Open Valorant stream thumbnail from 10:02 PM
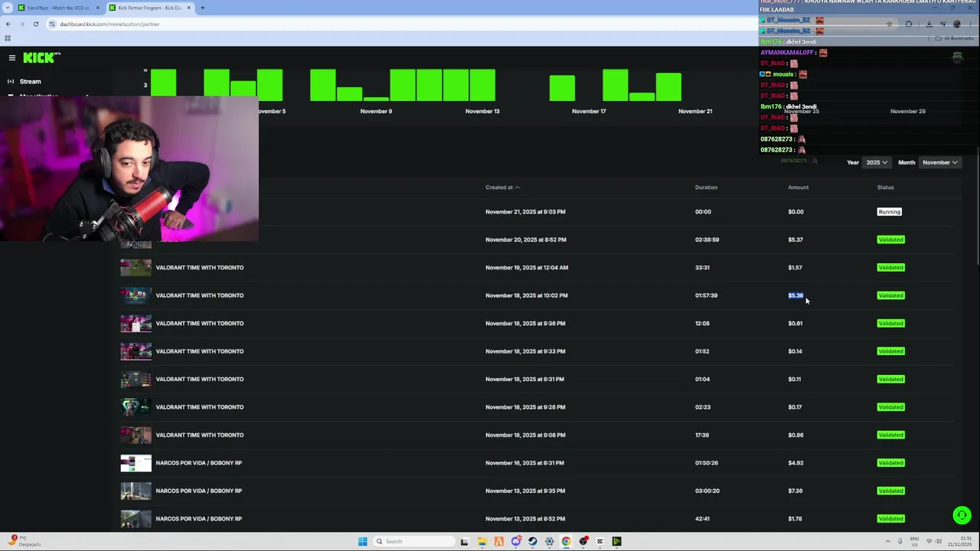Image resolution: width=980 pixels, height=551 pixels. [136, 295]
